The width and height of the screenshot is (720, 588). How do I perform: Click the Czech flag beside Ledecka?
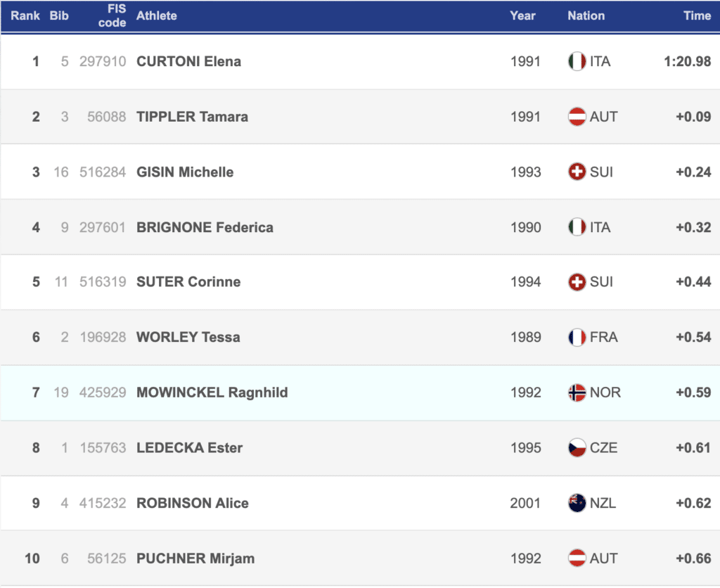point(577,448)
